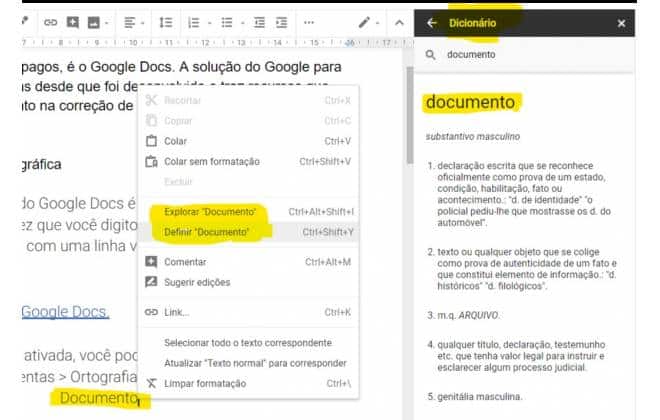
Task: Click the document vertical scrollbar thumb
Action: (410, 115)
